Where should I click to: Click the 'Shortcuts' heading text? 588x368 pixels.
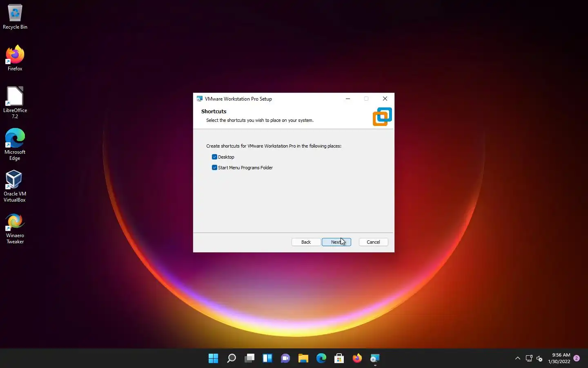(x=214, y=111)
